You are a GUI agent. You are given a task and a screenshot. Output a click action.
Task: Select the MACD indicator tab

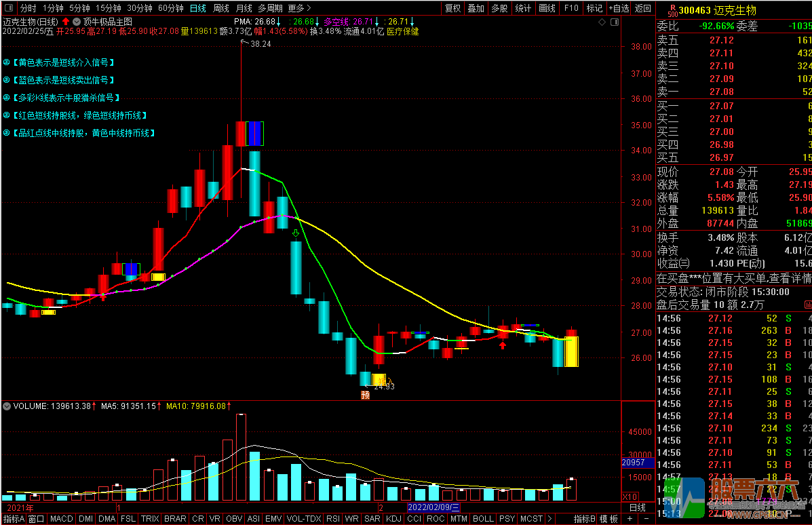pyautogui.click(x=61, y=519)
